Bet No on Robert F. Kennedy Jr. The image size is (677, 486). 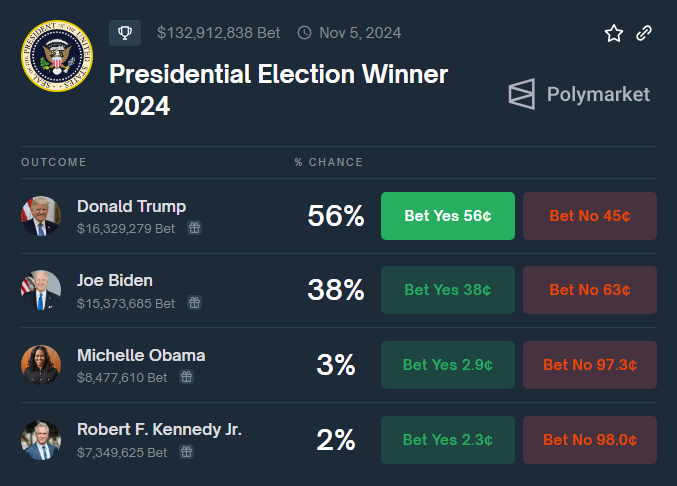click(590, 439)
